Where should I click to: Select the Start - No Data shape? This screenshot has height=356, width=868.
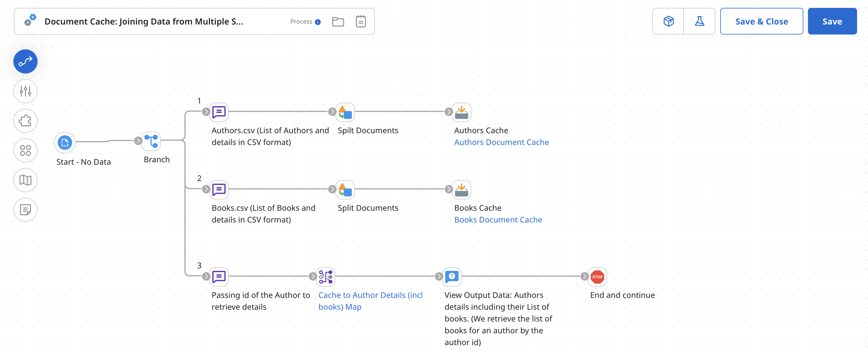(x=65, y=143)
